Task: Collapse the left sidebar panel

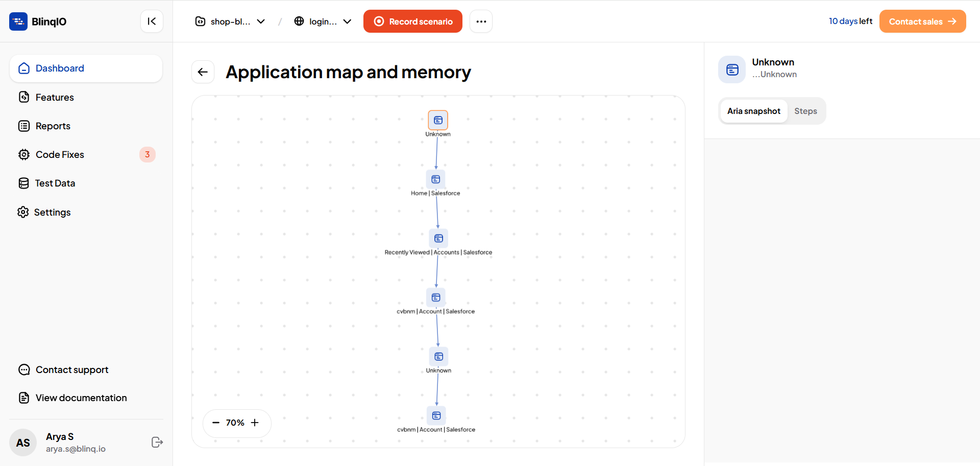Action: (152, 21)
